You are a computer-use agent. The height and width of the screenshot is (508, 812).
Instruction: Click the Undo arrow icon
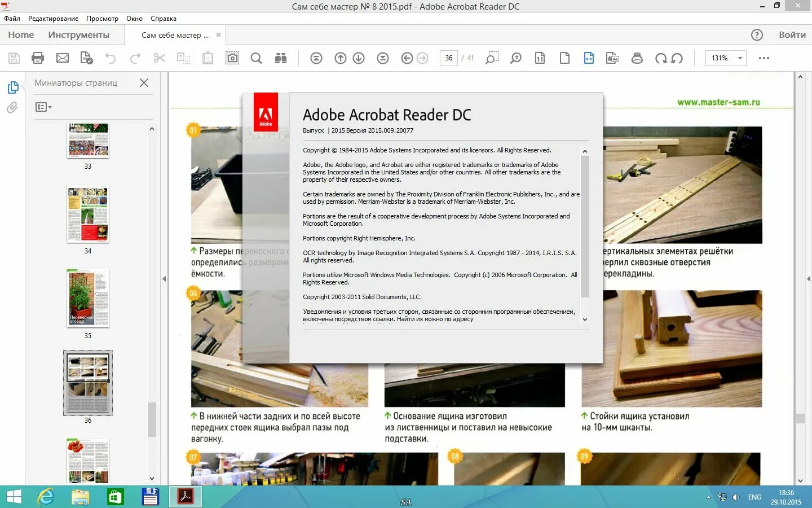pos(111,58)
